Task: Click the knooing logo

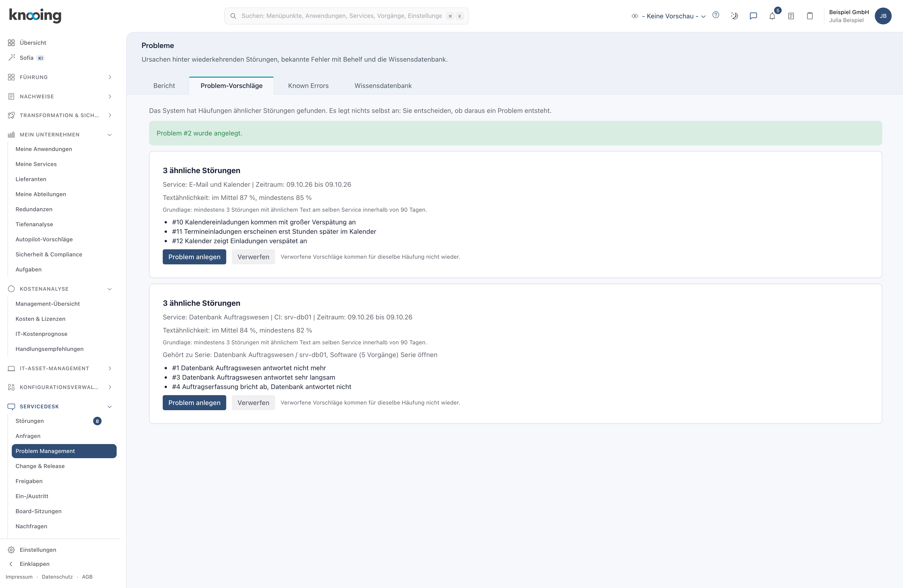Action: (x=35, y=16)
